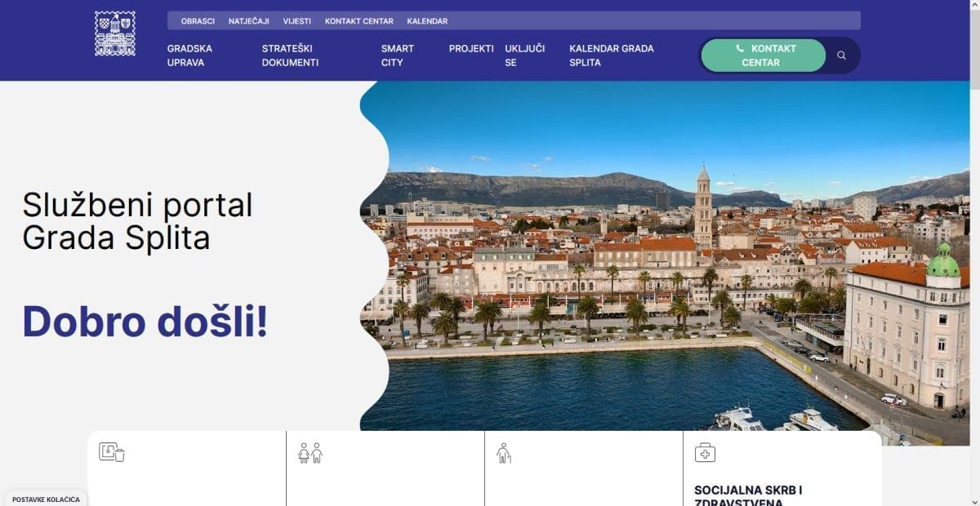The height and width of the screenshot is (506, 980).
Task: Click the elderly person with cane icon
Action: pos(504,453)
